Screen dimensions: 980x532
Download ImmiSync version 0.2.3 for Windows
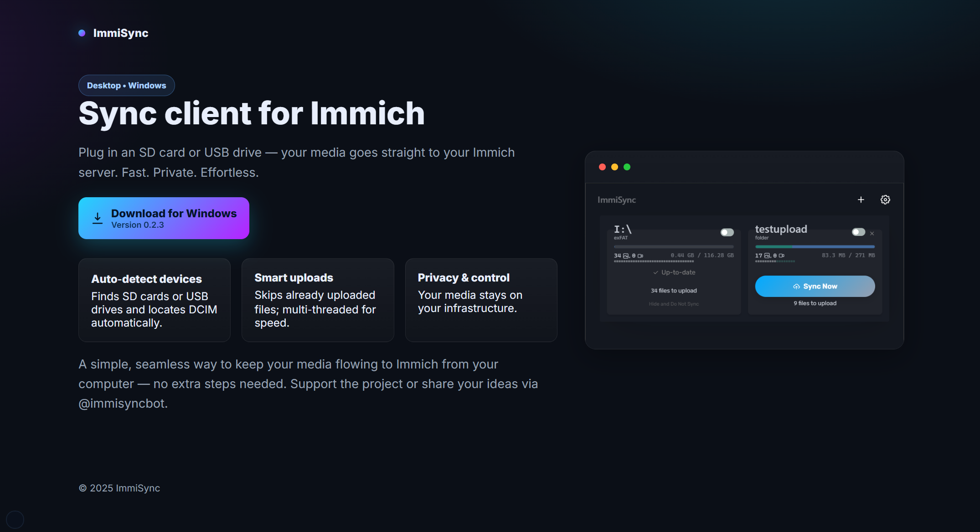coord(164,218)
